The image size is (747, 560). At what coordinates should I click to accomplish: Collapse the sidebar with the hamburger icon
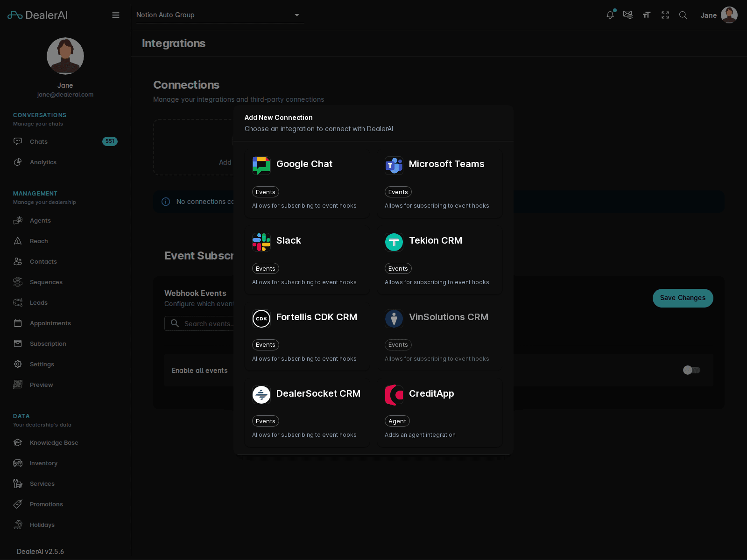click(115, 14)
